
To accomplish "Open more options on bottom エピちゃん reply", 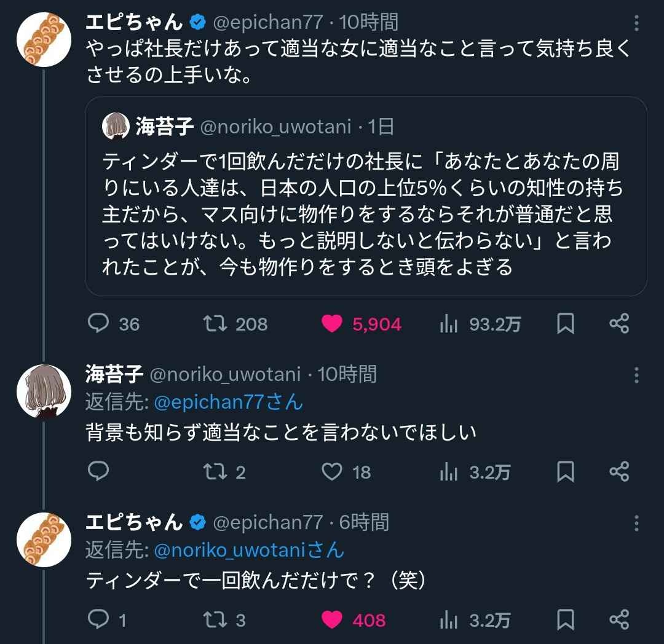I will [x=636, y=523].
